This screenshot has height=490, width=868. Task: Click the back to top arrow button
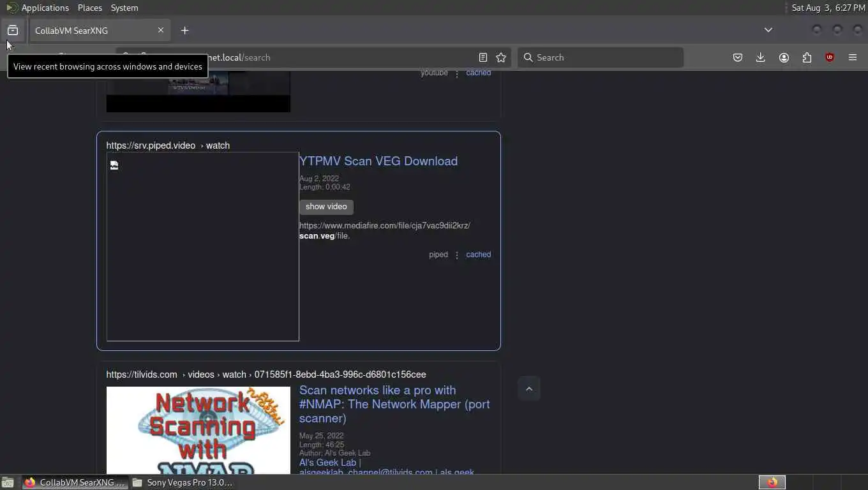(x=529, y=389)
